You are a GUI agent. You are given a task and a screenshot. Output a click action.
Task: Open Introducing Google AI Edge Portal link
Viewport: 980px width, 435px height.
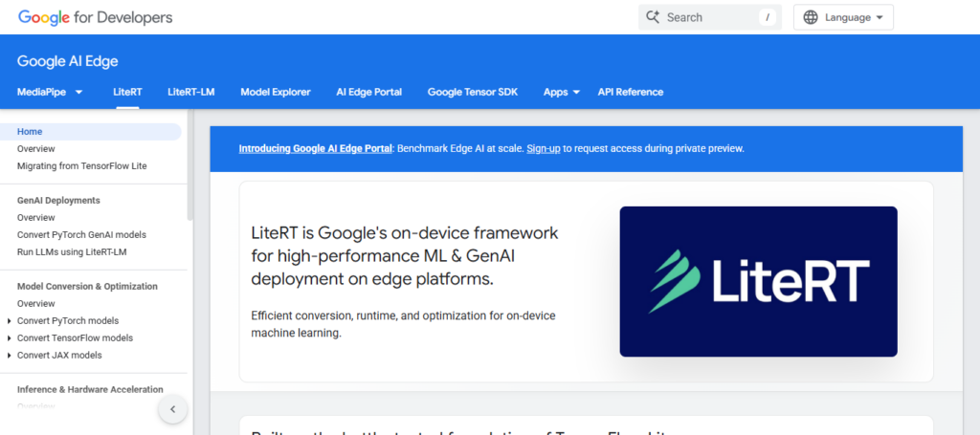pyautogui.click(x=315, y=148)
